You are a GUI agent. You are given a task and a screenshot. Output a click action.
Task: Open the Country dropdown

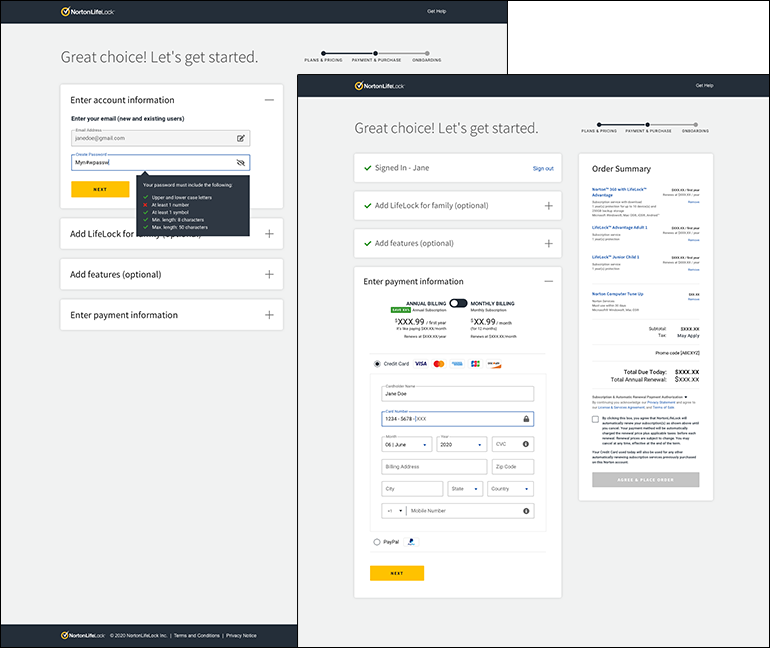(510, 488)
